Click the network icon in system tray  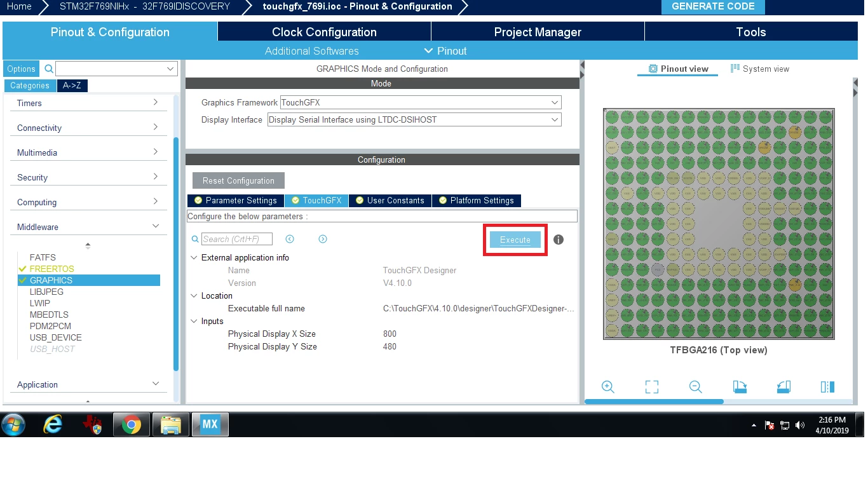785,425
